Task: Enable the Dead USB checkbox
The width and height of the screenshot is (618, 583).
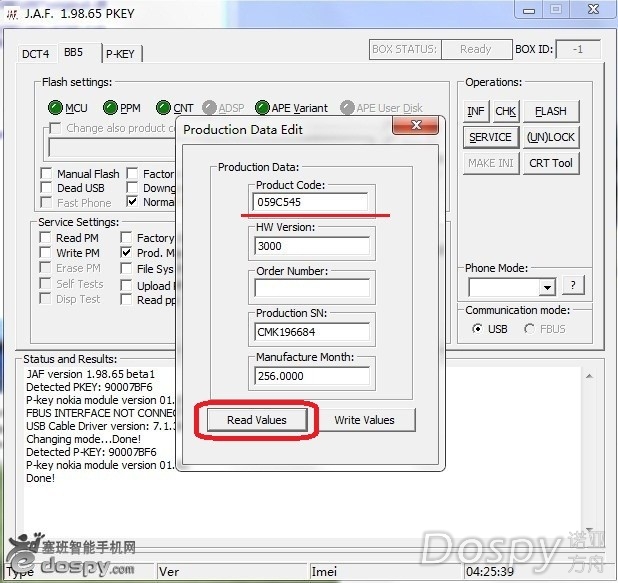Action: (x=47, y=188)
